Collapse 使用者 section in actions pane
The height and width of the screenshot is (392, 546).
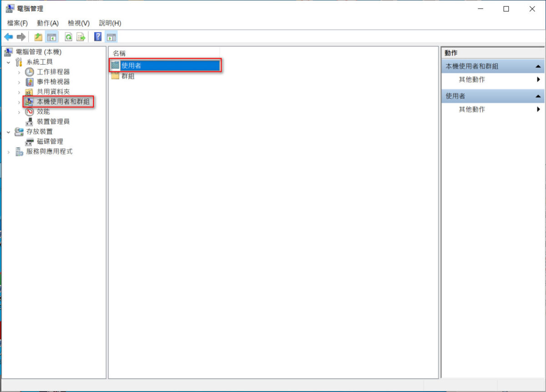click(x=538, y=96)
